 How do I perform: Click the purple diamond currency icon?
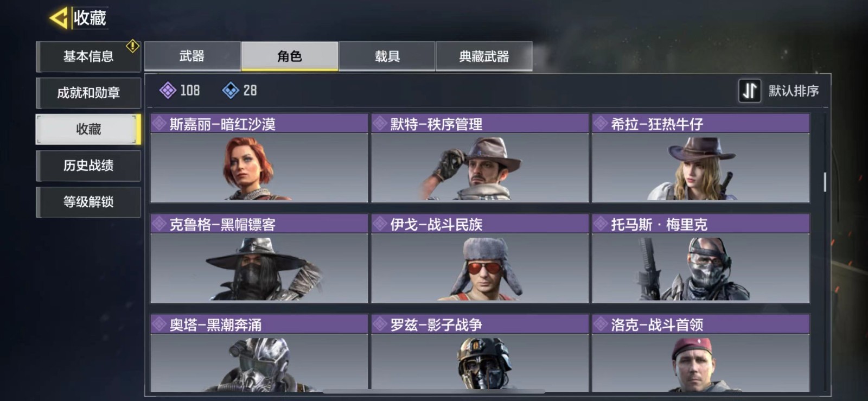tap(168, 90)
